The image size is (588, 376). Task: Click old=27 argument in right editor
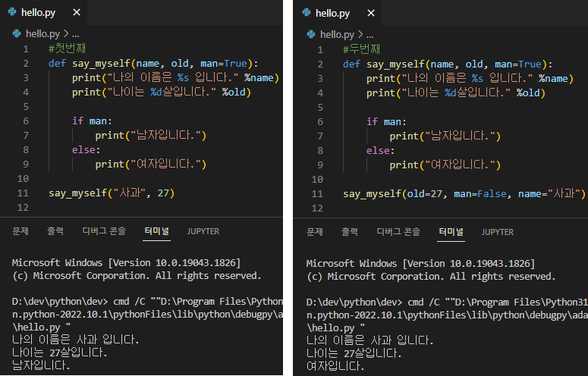coord(425,193)
